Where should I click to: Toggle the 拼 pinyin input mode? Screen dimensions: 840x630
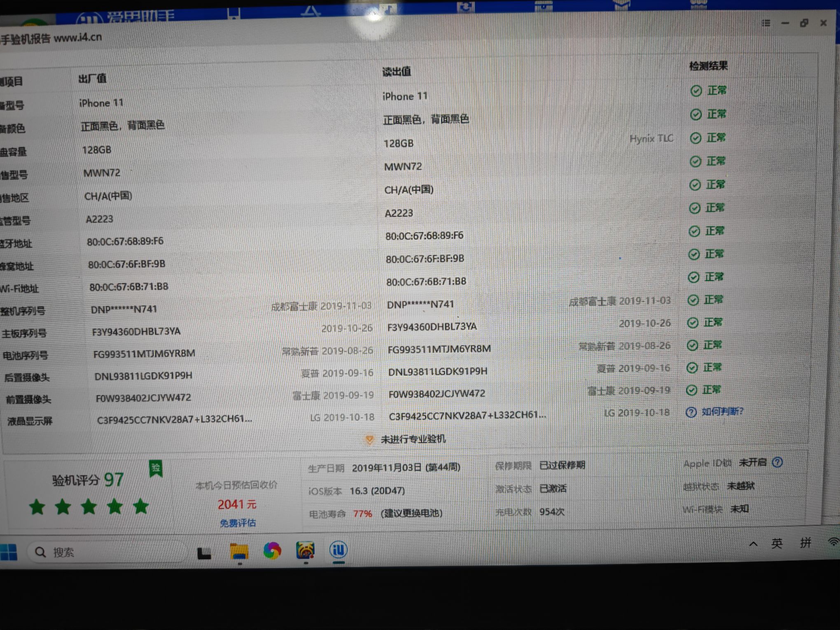tap(805, 543)
